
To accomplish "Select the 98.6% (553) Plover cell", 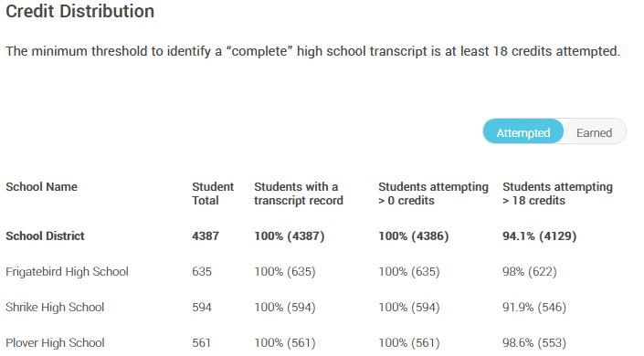I will pyautogui.click(x=534, y=343).
